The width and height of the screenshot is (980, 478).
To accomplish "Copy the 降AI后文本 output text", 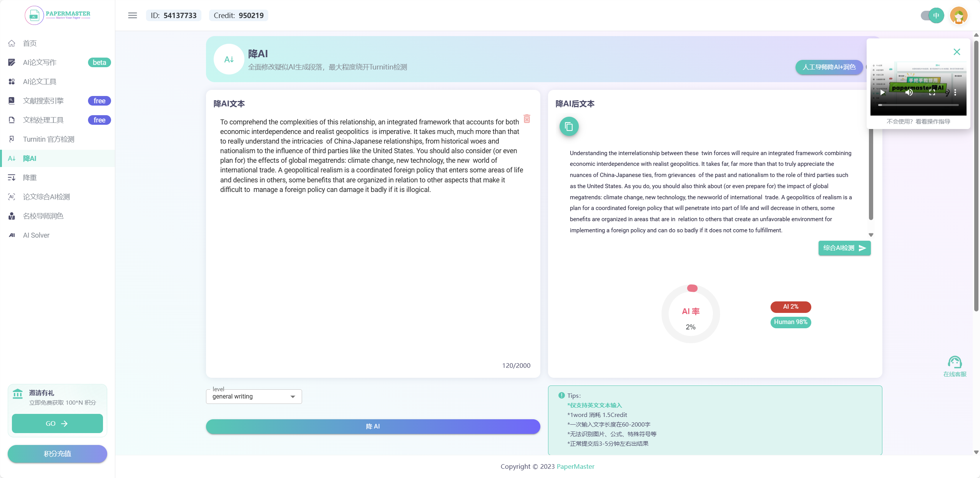I will coord(568,126).
